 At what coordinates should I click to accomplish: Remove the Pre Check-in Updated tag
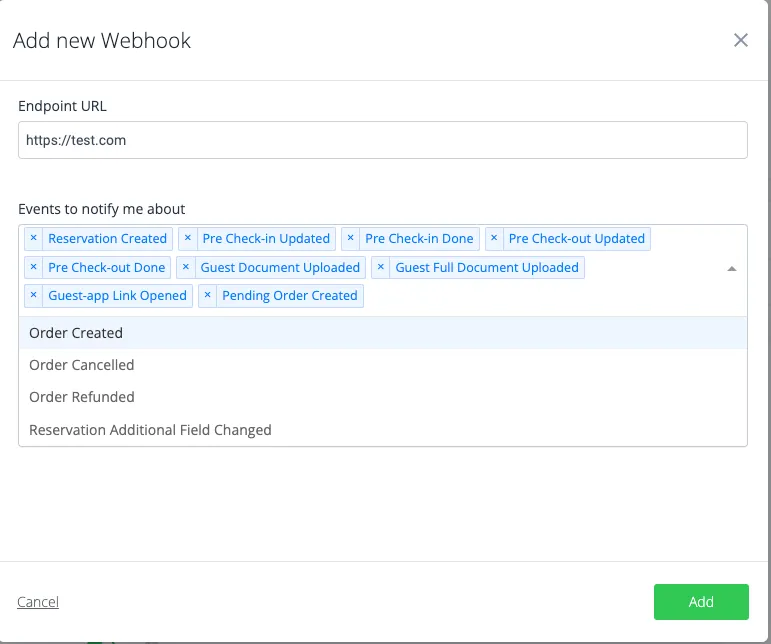pyautogui.click(x=188, y=238)
